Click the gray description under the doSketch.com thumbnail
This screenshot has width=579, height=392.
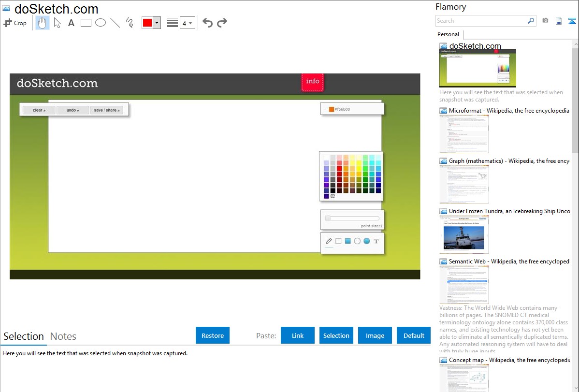pyautogui.click(x=501, y=96)
